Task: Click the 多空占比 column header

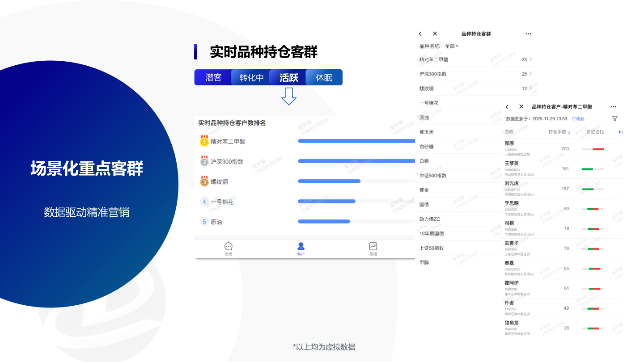Action: pos(595,132)
